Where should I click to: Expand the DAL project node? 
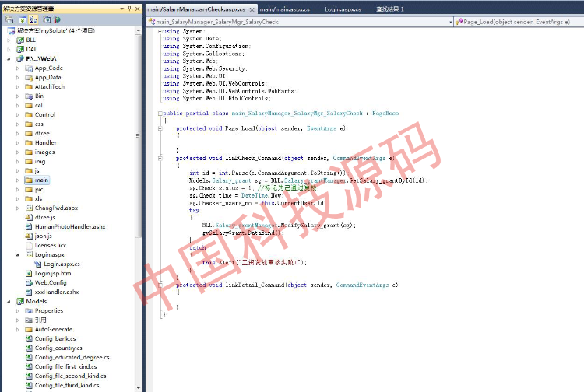pos(9,49)
